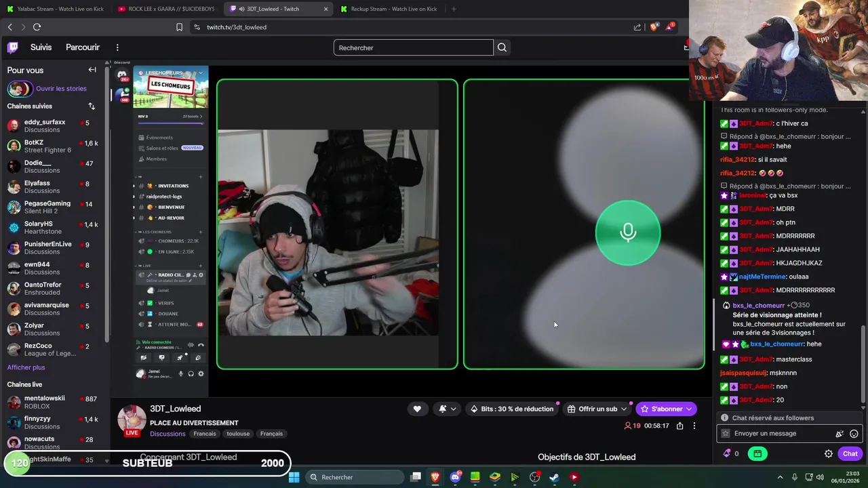This screenshot has width=868, height=488.
Task: Open the S'abonner subscribe dropdown
Action: 666,409
